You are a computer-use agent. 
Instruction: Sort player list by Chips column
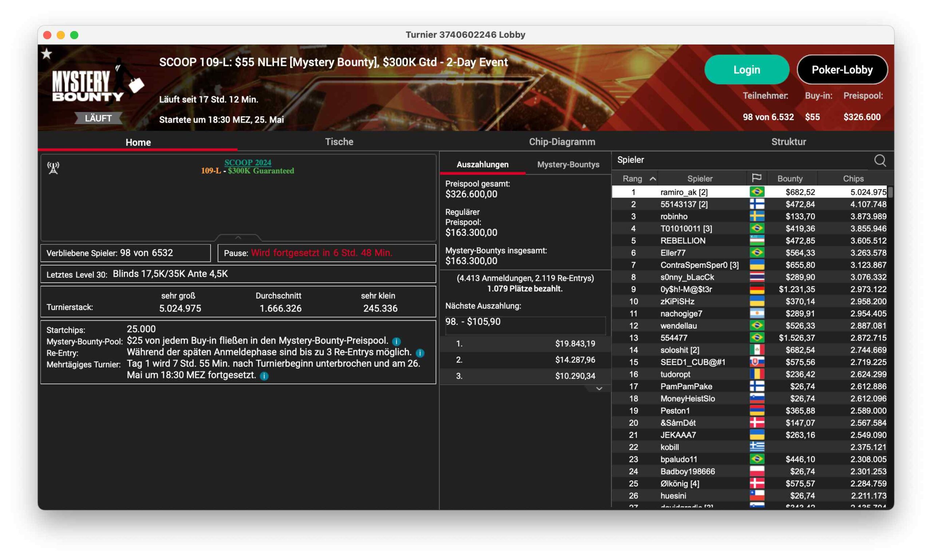[x=853, y=179]
